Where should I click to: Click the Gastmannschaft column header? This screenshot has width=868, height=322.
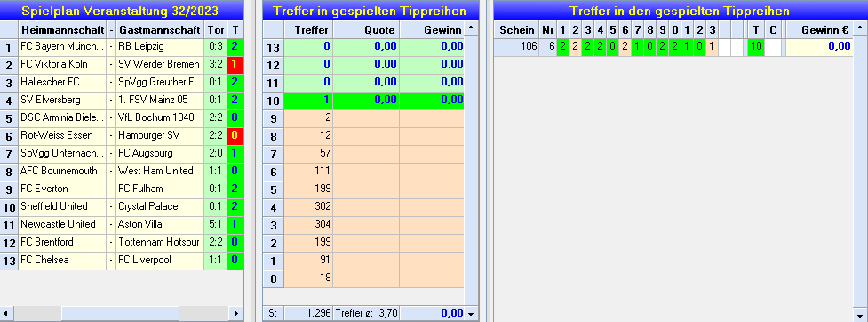160,29
